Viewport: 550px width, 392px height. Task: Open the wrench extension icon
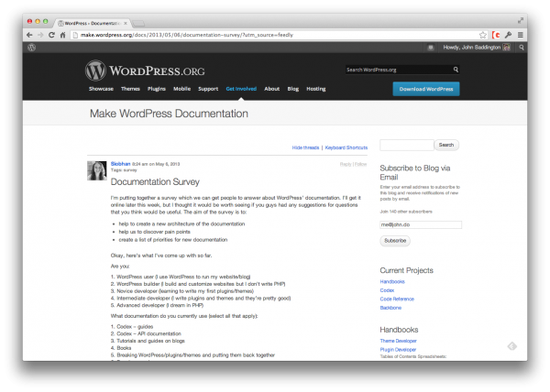pos(508,35)
